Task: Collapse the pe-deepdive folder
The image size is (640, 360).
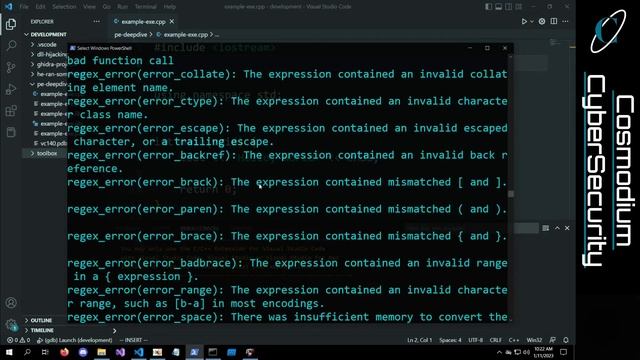Action: click(45, 84)
